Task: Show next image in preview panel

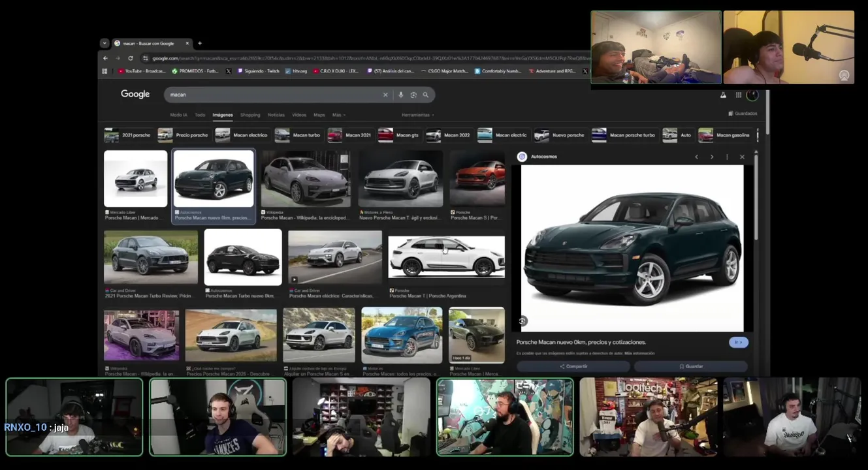Action: (x=712, y=157)
